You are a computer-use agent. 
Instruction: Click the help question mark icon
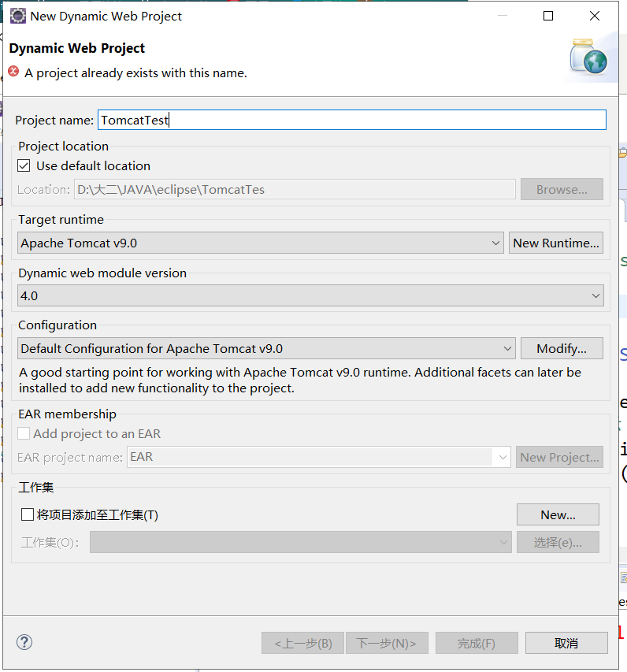24,642
